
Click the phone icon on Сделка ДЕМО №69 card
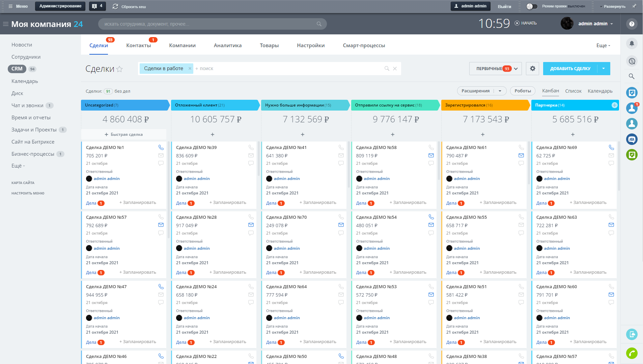[x=611, y=148]
